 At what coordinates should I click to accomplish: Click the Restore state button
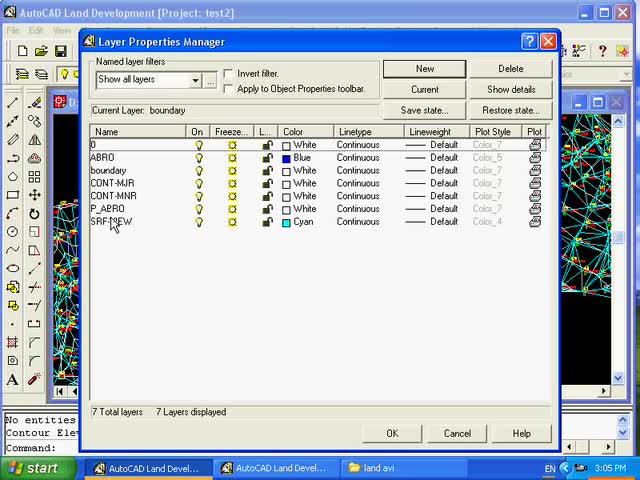[511, 111]
